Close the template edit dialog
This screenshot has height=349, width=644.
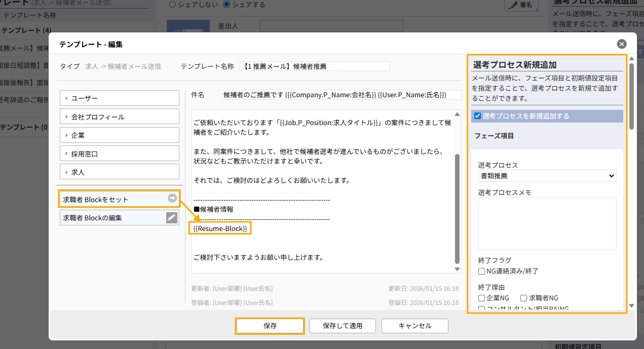coord(622,44)
